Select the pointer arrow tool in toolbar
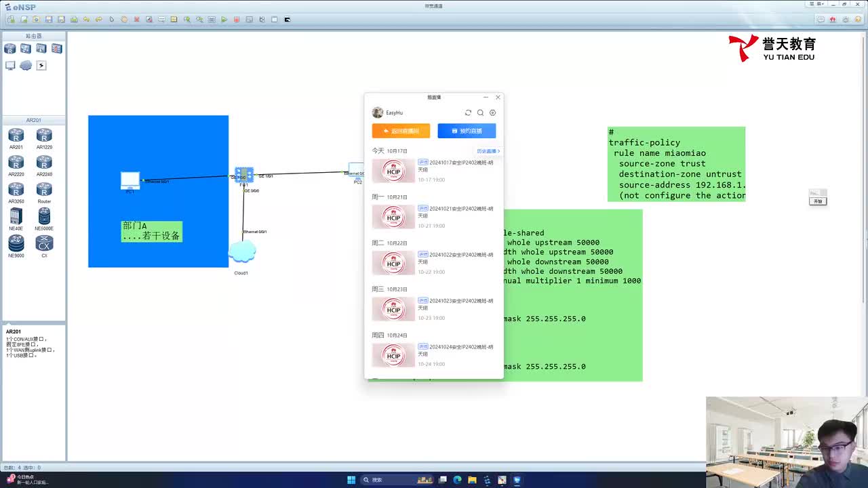Viewport: 868px width, 488px height. point(111,20)
